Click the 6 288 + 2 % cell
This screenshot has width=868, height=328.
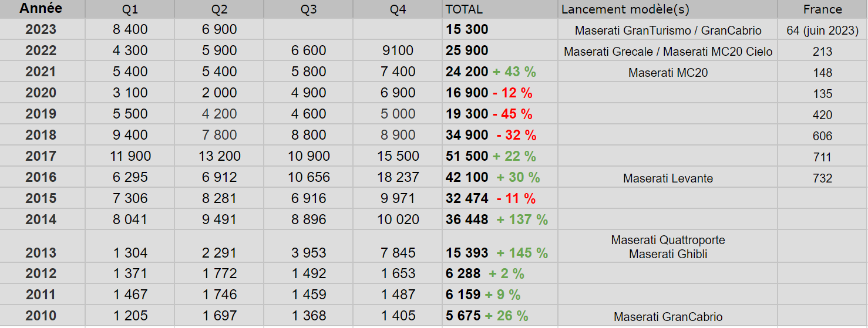click(x=500, y=273)
